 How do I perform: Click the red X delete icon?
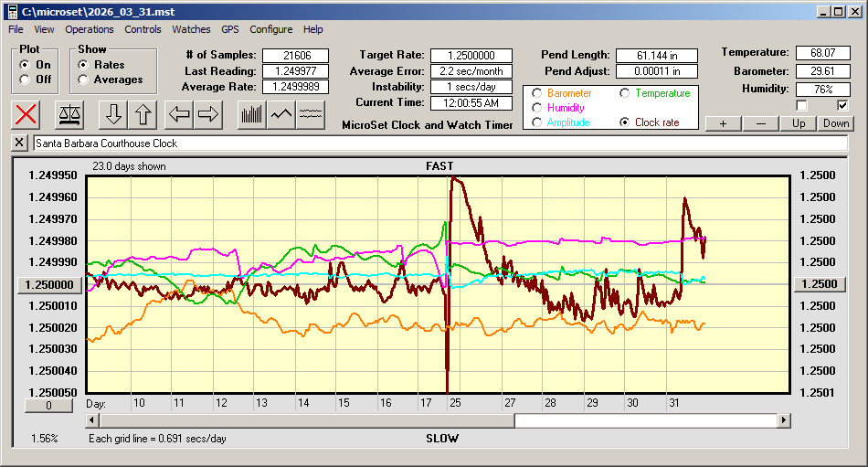[x=27, y=114]
